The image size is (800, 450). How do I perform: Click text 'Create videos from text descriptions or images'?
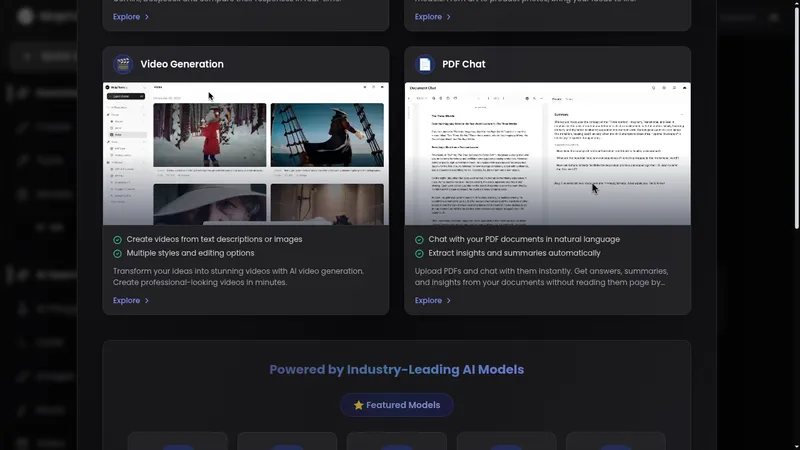[214, 239]
